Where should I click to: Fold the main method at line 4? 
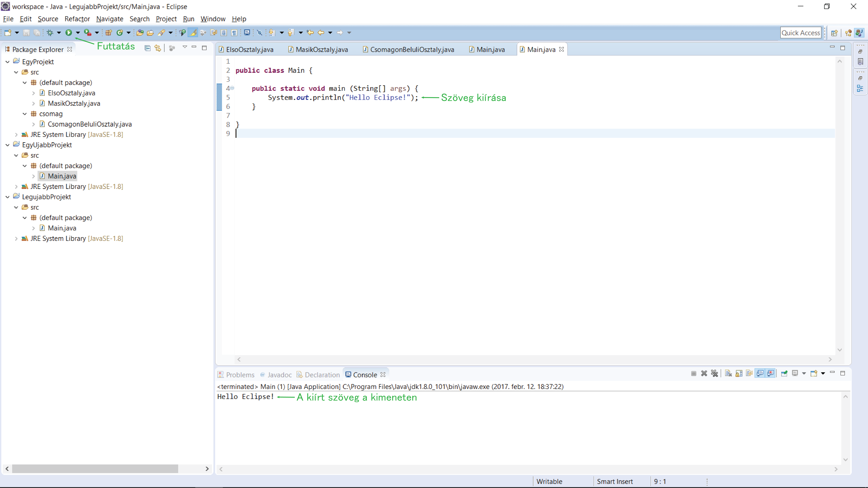232,88
